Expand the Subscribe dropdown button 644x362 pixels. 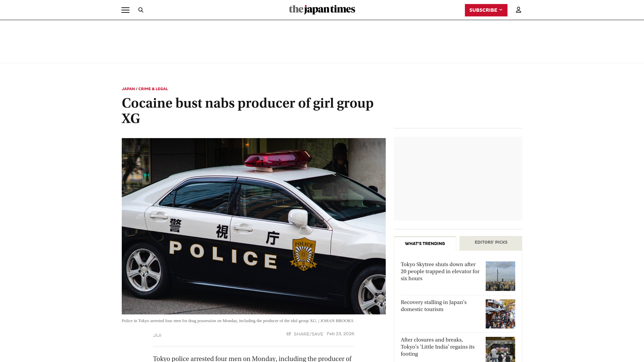click(x=486, y=10)
